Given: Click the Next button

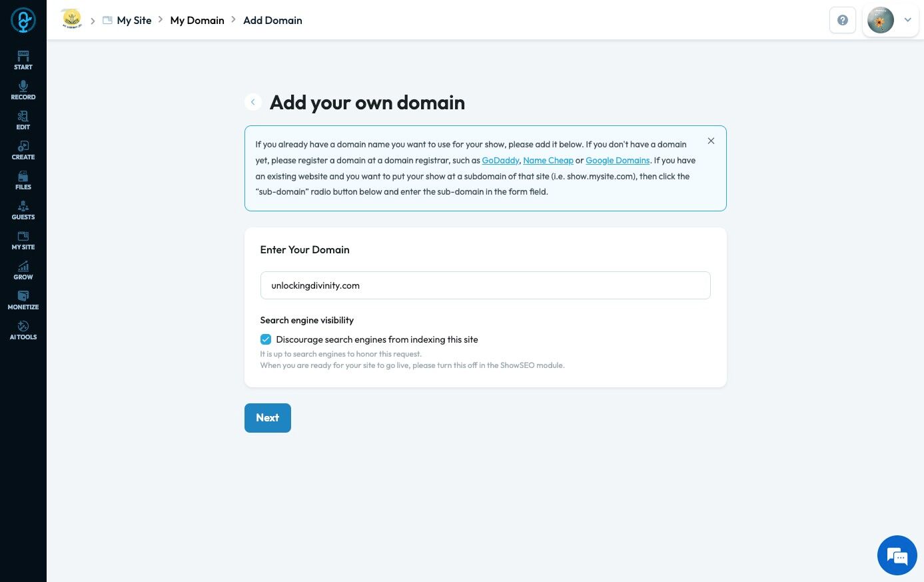Looking at the screenshot, I should (x=268, y=418).
